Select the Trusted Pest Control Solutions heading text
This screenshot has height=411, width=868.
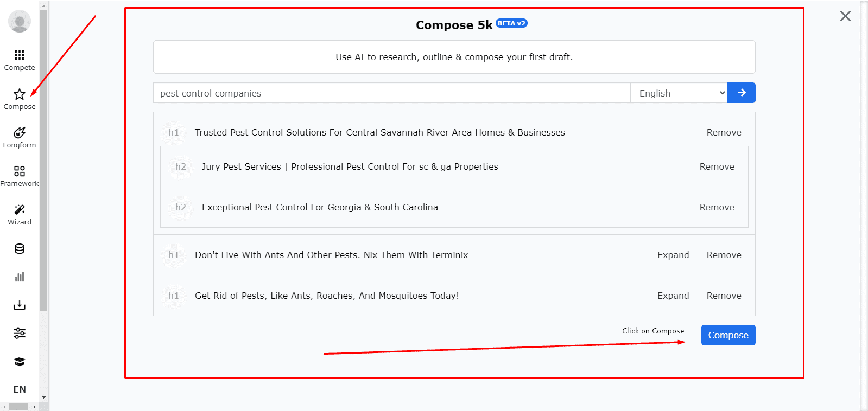click(x=380, y=132)
